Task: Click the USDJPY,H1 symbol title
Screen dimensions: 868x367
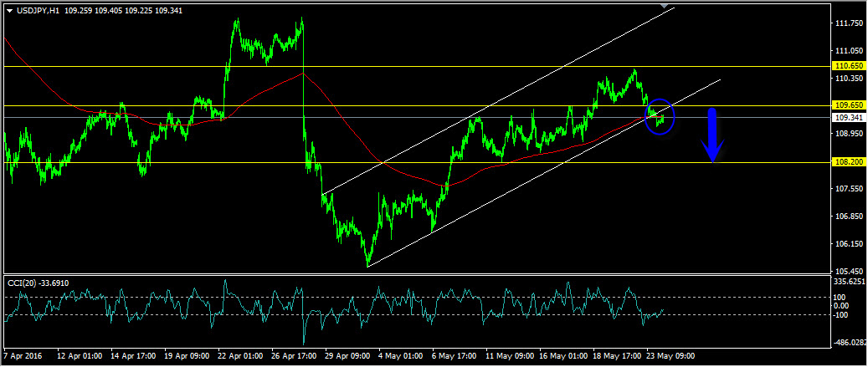Action: pyautogui.click(x=37, y=11)
